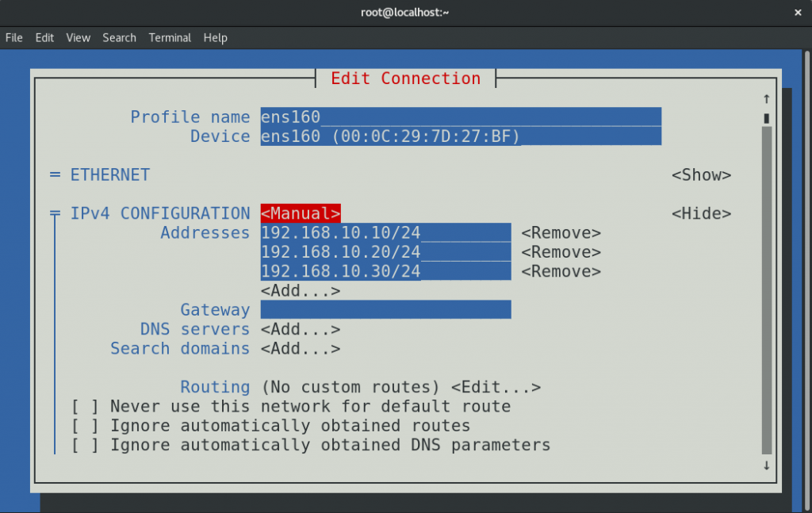Toggle 'Never use this network for default route'
The width and height of the screenshot is (812, 513).
pos(86,407)
